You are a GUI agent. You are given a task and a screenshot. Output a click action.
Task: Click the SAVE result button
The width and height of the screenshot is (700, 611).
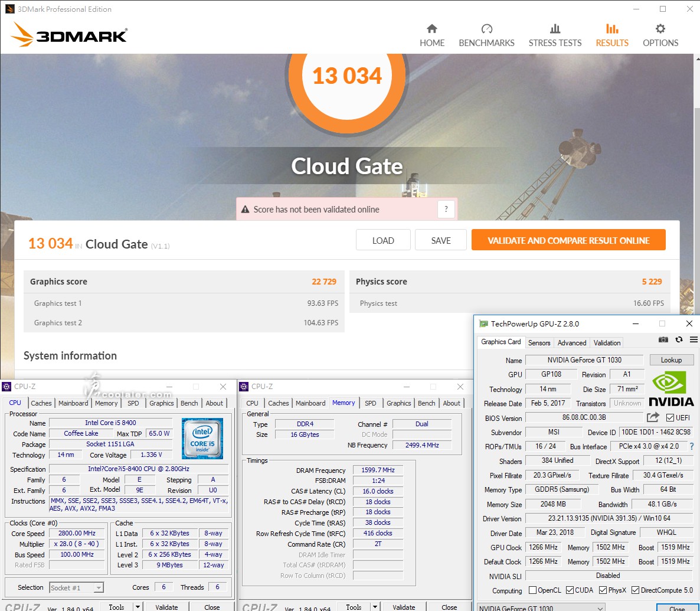click(x=441, y=240)
